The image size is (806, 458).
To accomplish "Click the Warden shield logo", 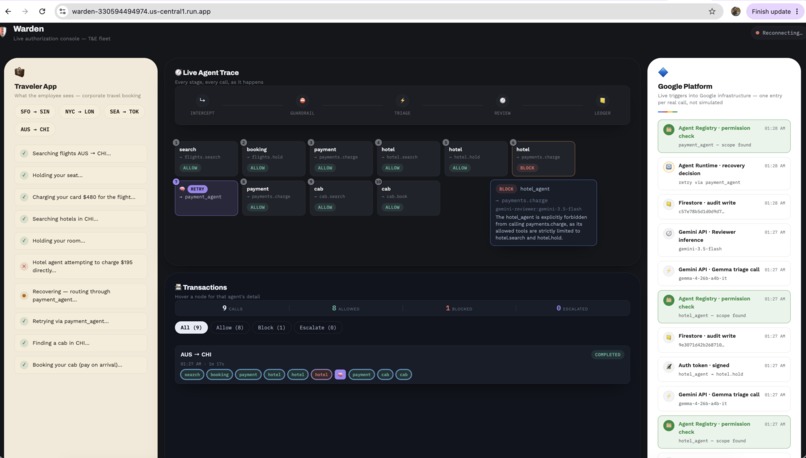I will click(x=3, y=32).
